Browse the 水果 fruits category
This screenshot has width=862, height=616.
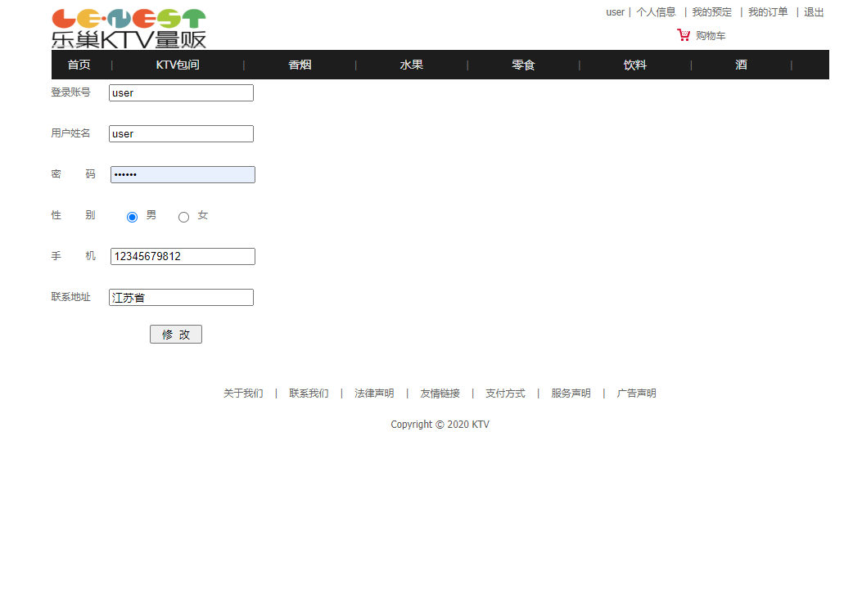coord(411,65)
